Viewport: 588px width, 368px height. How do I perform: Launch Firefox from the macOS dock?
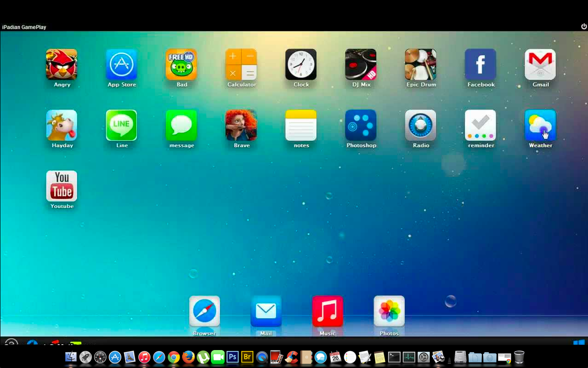coord(188,357)
